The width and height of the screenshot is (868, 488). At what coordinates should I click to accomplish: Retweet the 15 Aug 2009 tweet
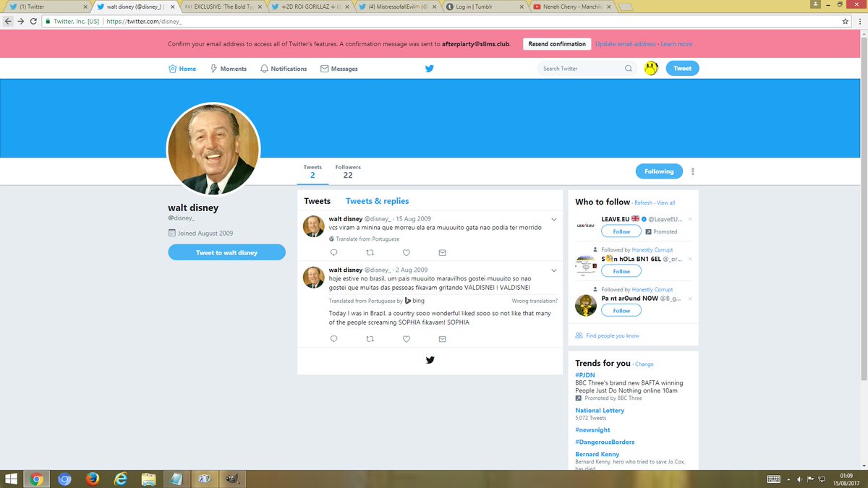[x=370, y=252]
